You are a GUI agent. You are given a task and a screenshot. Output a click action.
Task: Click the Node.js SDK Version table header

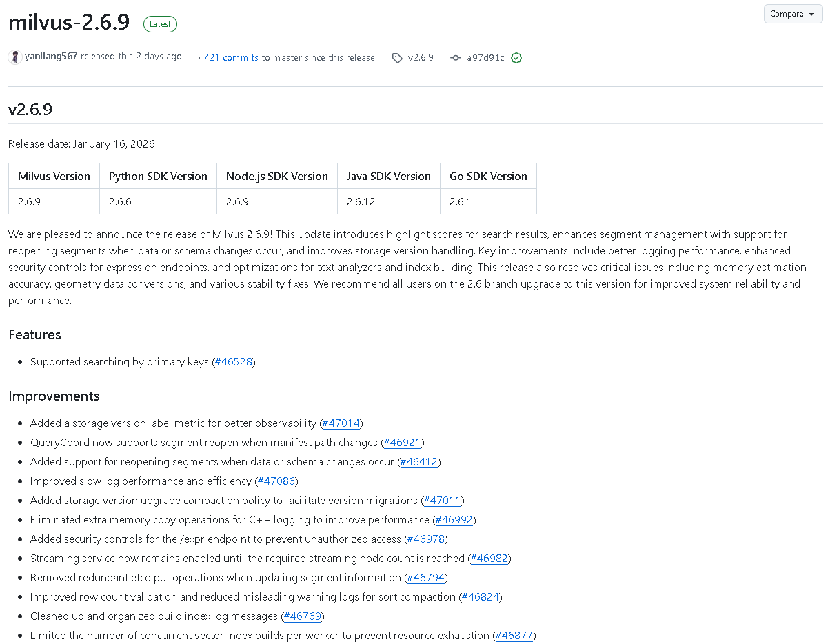(x=277, y=176)
